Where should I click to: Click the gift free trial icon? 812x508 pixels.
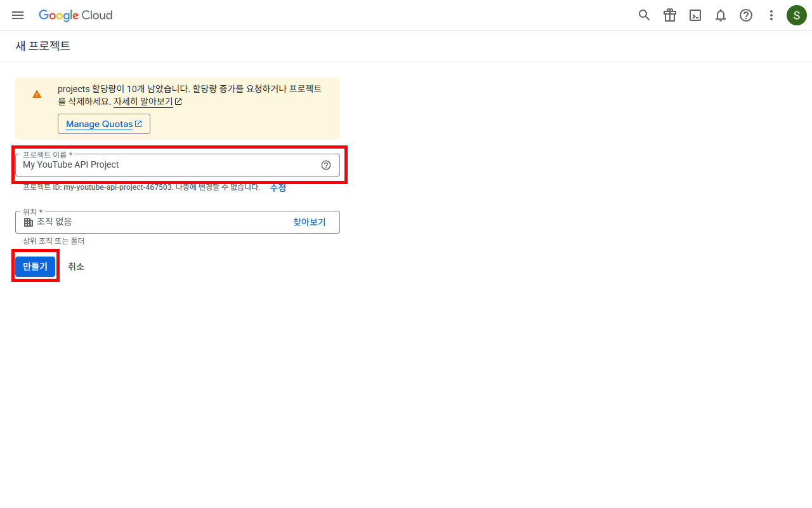point(670,15)
